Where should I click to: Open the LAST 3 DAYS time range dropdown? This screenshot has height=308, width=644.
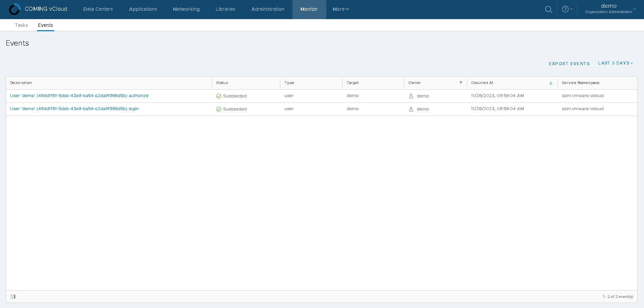coord(615,63)
